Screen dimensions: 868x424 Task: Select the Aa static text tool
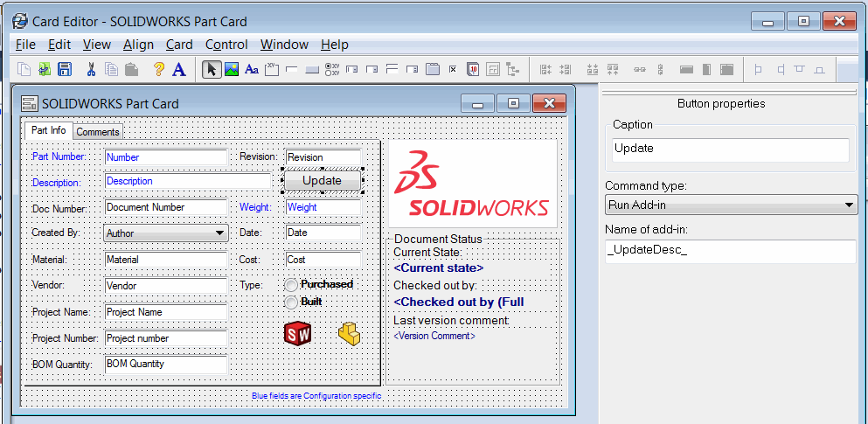(252, 69)
